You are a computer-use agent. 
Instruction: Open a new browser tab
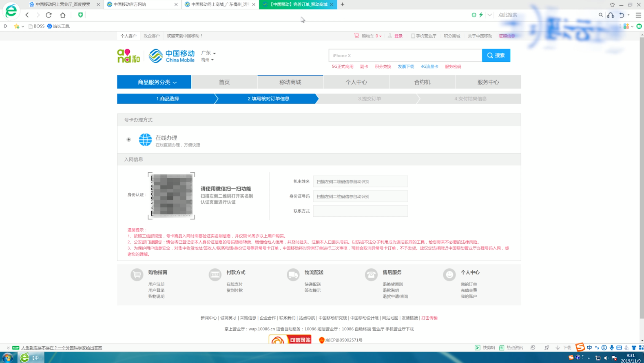(x=342, y=4)
